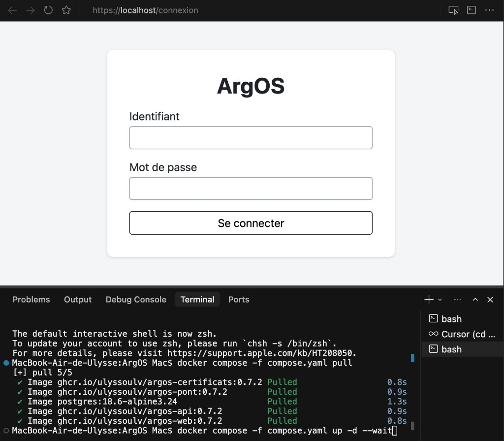Click the hollow command decoration circle
The height and width of the screenshot is (441, 504).
pos(6,430)
